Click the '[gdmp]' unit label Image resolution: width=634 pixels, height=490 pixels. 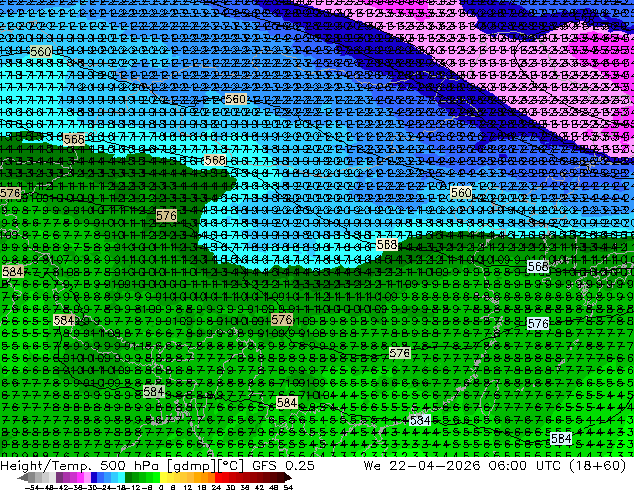[x=192, y=466]
